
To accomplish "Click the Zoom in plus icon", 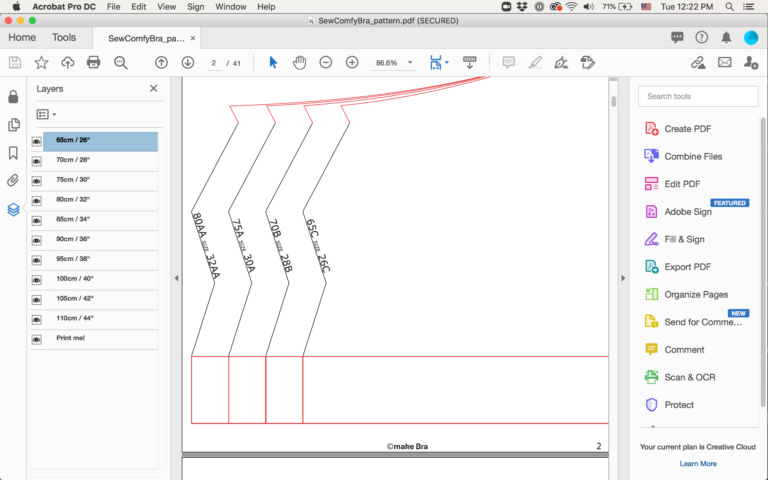I will click(352, 62).
